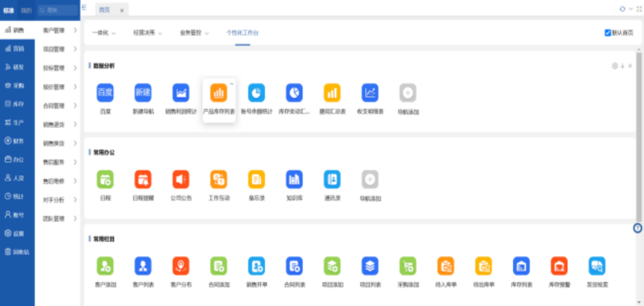The height and width of the screenshot is (306, 644).
Task: Open the 公司公告 announcement icon
Action: click(x=181, y=179)
